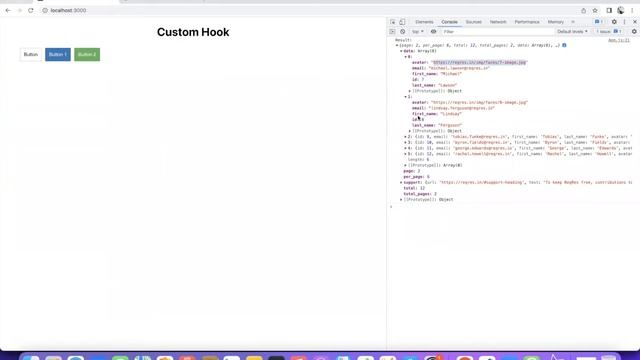Expand [[Prototype]]: Array(0) node
640x360 pixels.
pyautogui.click(x=406, y=165)
